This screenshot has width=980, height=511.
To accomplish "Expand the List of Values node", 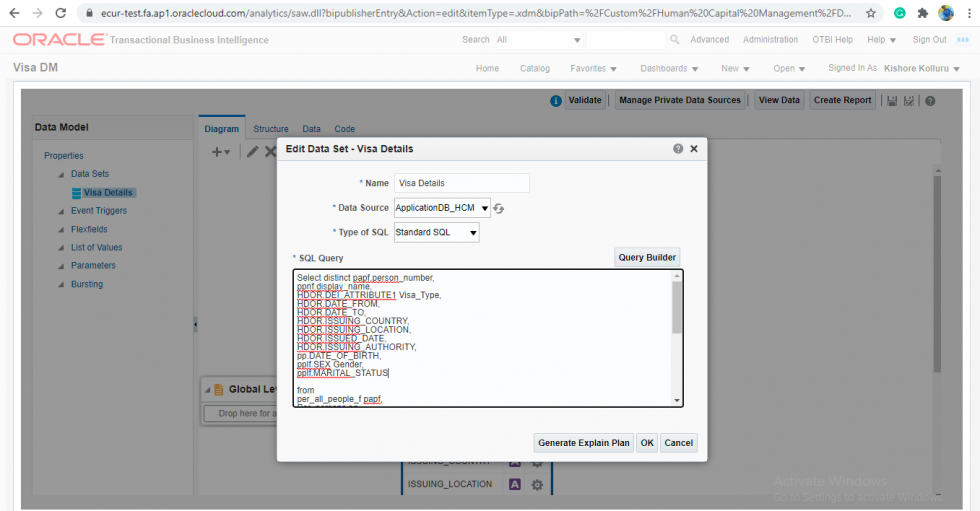I will click(x=61, y=248).
